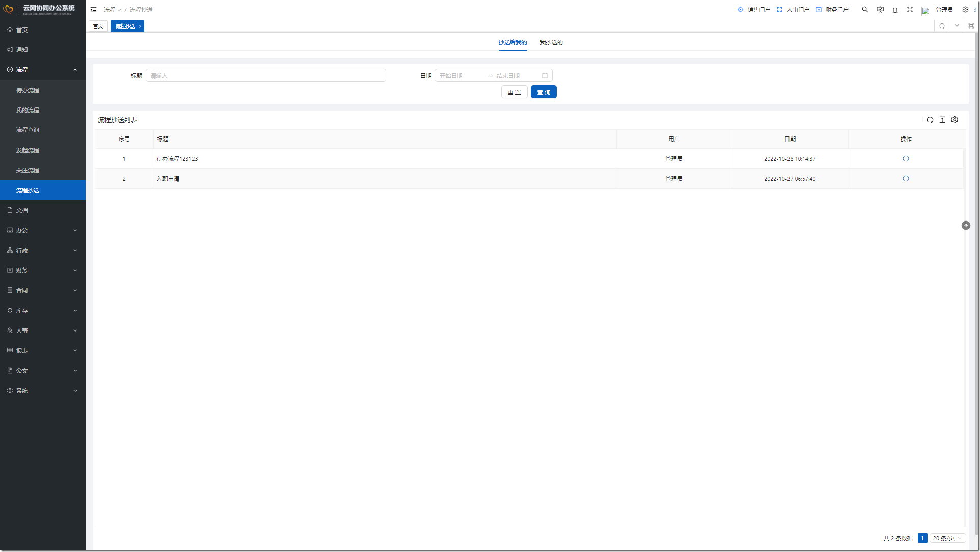The width and height of the screenshot is (980, 552).
Task: Open the 20 条/页 page size dropdown
Action: [948, 538]
